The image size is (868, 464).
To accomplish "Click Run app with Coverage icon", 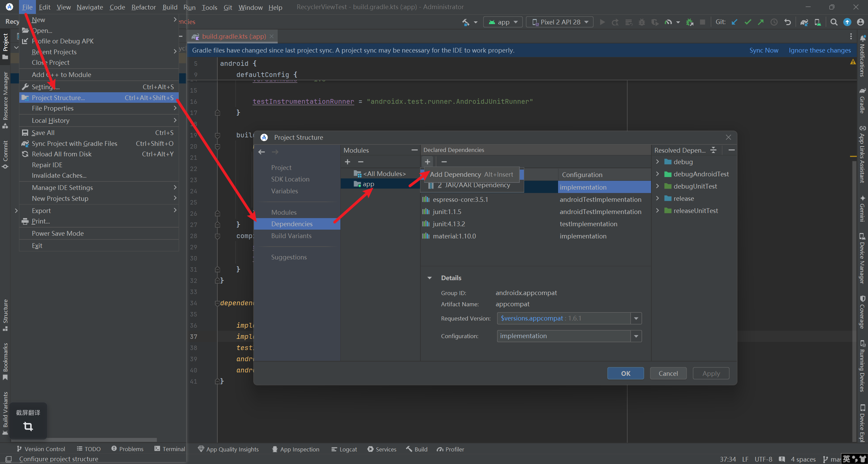I will 655,22.
